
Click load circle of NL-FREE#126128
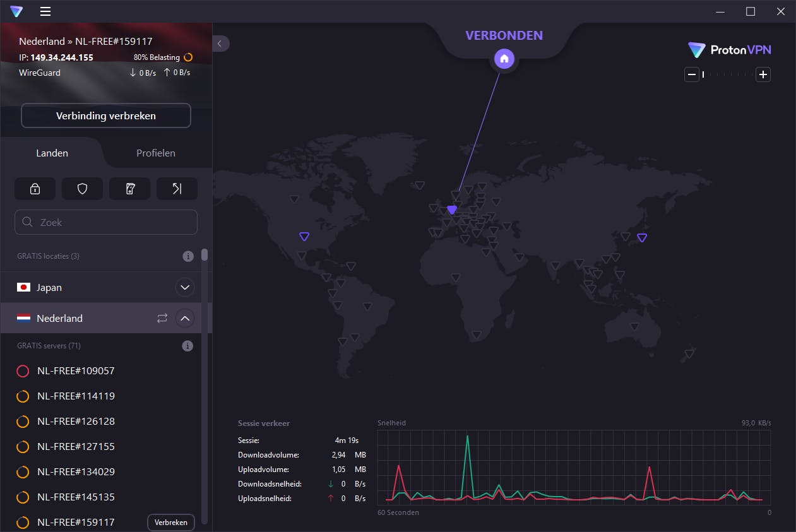coord(23,422)
